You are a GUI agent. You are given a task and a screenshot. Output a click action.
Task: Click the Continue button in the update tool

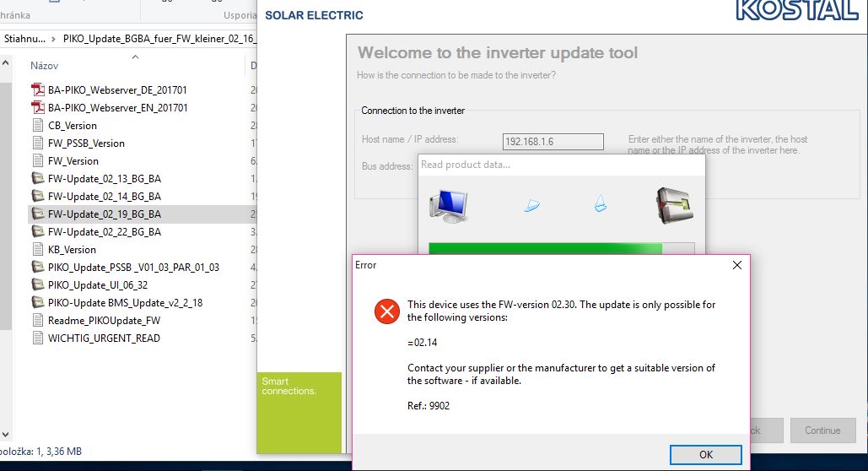click(822, 430)
